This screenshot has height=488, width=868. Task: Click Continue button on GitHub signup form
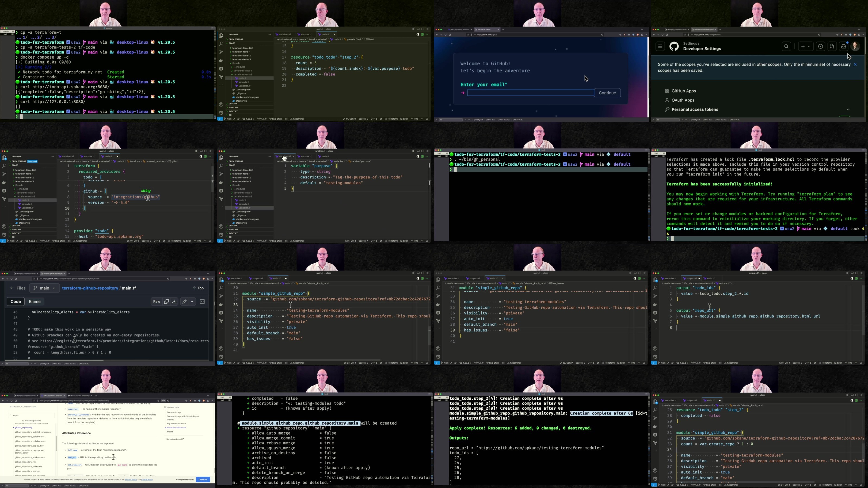[x=607, y=93]
